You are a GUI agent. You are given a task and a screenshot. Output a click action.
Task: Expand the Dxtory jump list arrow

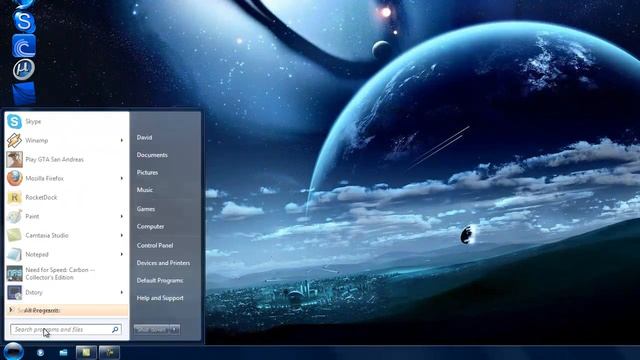click(122, 292)
